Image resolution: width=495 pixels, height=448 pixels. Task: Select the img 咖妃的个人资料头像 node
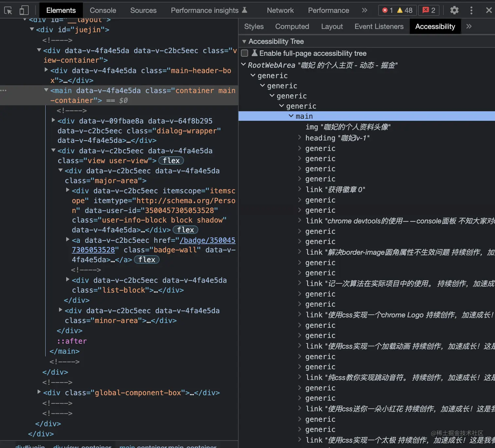[x=348, y=127]
